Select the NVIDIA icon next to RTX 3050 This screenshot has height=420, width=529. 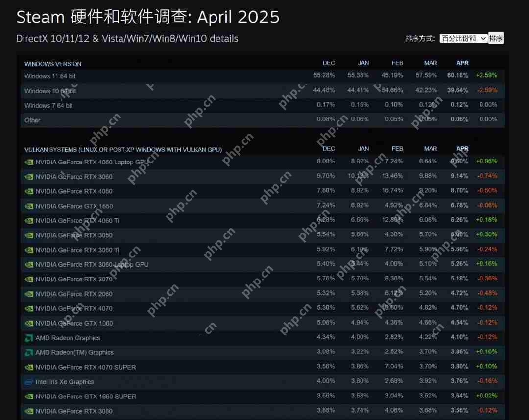tap(29, 235)
